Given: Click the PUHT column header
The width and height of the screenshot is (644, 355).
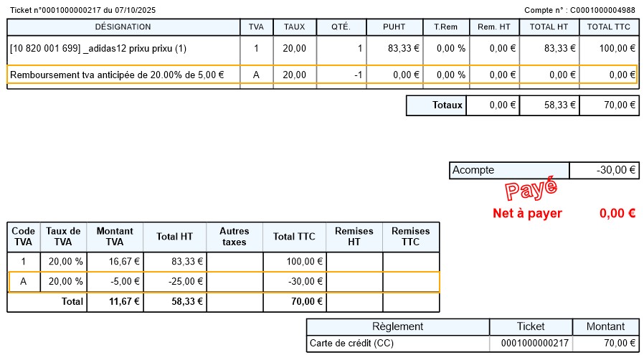Looking at the screenshot, I should tap(394, 27).
